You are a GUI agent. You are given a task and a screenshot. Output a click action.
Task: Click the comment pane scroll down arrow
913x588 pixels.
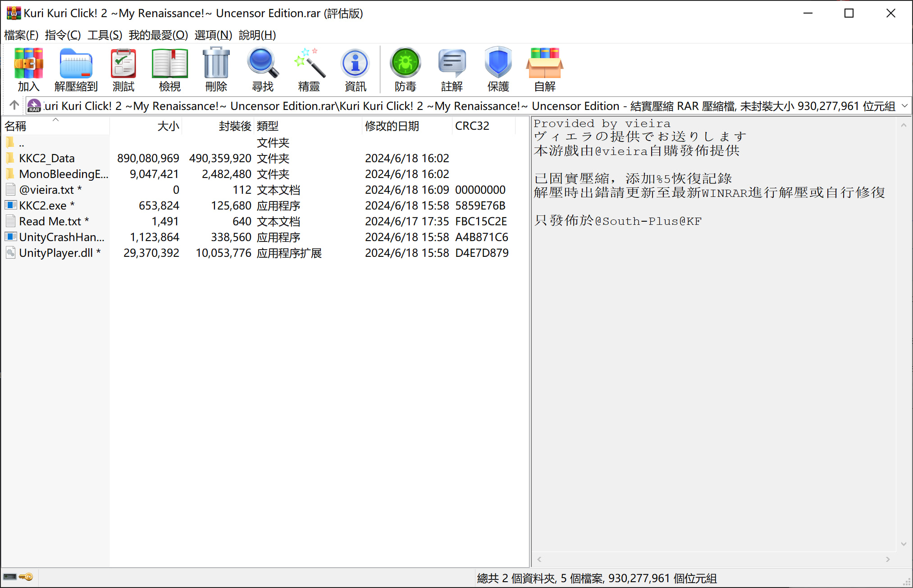[x=903, y=544]
